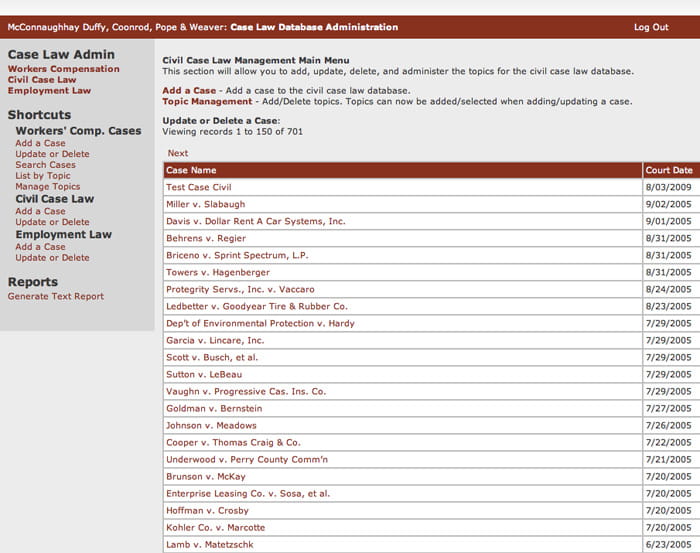The width and height of the screenshot is (700, 553).
Task: Add a Case under Employment Law shortcuts
Action: (x=40, y=247)
